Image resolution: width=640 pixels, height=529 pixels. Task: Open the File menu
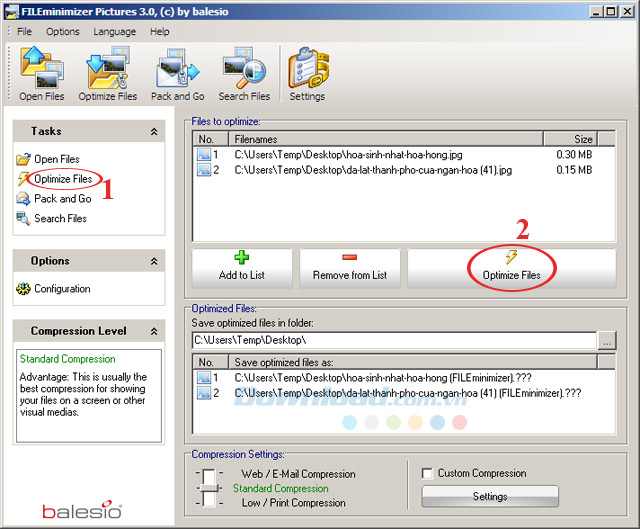tap(24, 31)
